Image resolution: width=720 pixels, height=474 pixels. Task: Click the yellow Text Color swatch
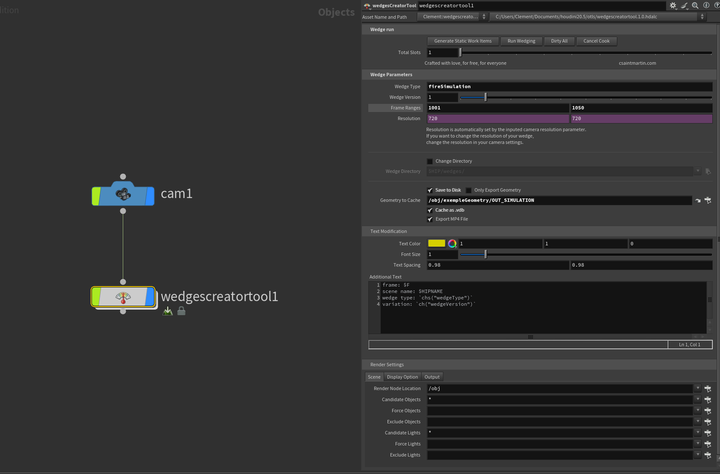click(x=436, y=243)
